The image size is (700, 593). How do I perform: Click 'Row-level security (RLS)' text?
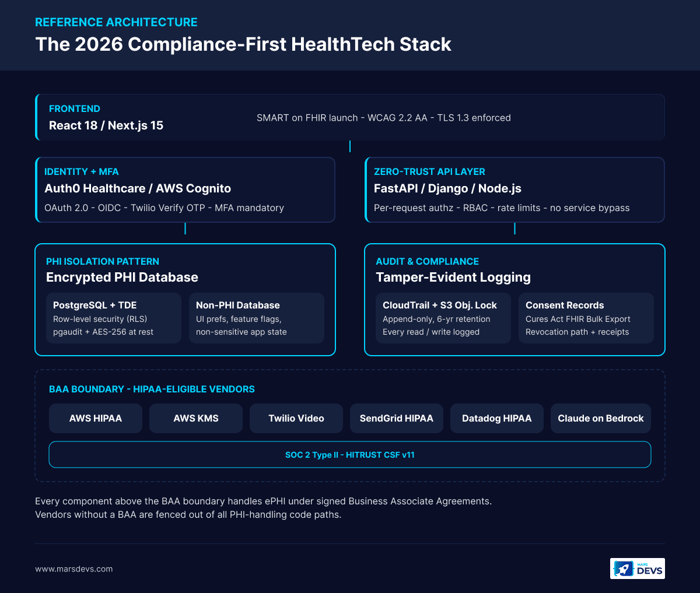(x=100, y=319)
